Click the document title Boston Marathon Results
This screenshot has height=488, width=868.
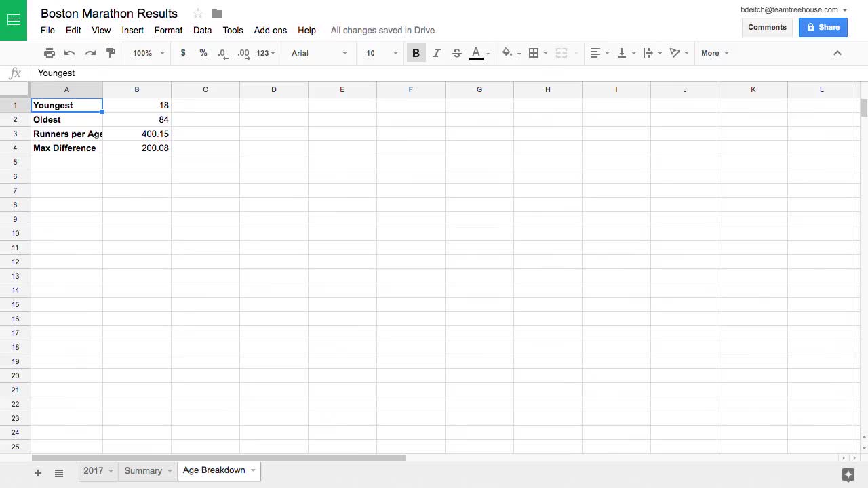coord(109,14)
